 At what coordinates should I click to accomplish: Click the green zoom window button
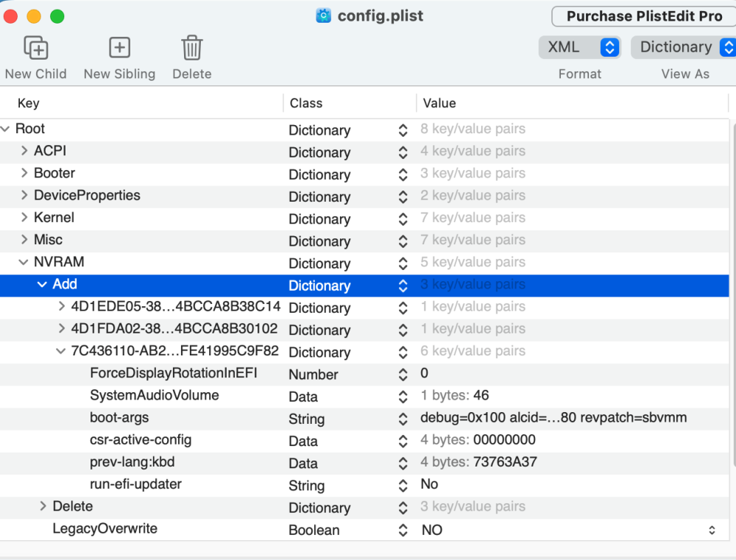point(57,16)
